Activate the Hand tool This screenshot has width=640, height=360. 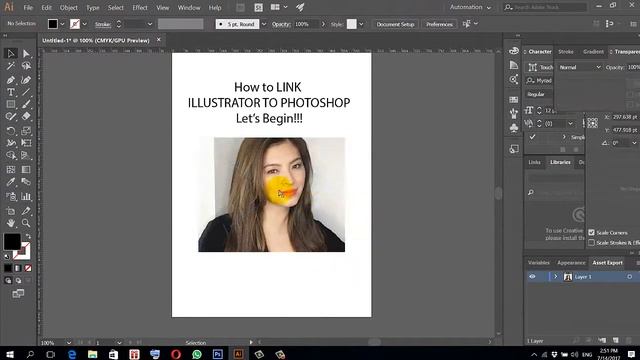pos(11,223)
